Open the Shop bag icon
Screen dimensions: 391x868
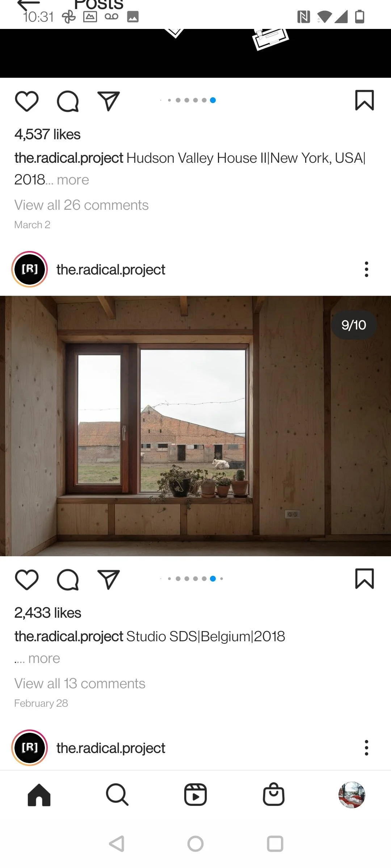274,794
